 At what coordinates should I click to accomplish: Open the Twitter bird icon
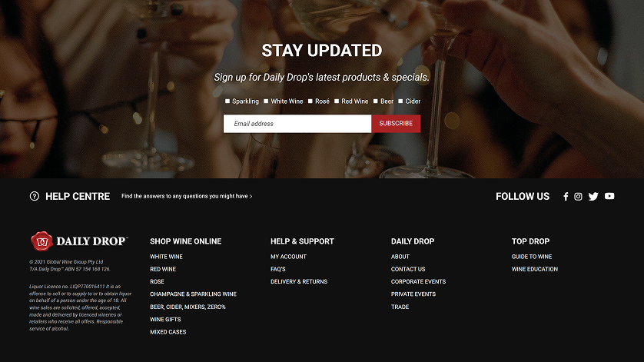(593, 197)
